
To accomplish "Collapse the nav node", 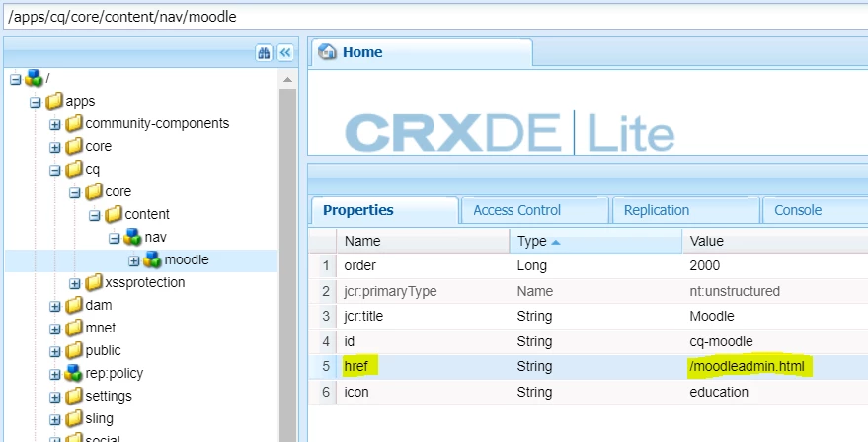I will [x=114, y=239].
